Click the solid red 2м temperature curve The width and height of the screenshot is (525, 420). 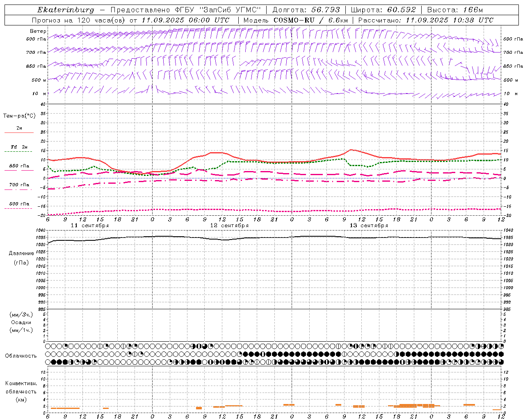pos(275,162)
